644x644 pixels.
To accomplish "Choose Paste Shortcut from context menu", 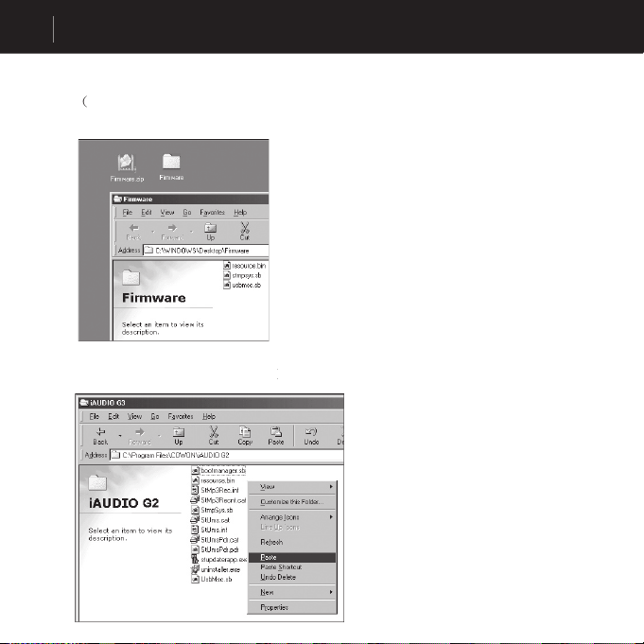I will pyautogui.click(x=292, y=567).
